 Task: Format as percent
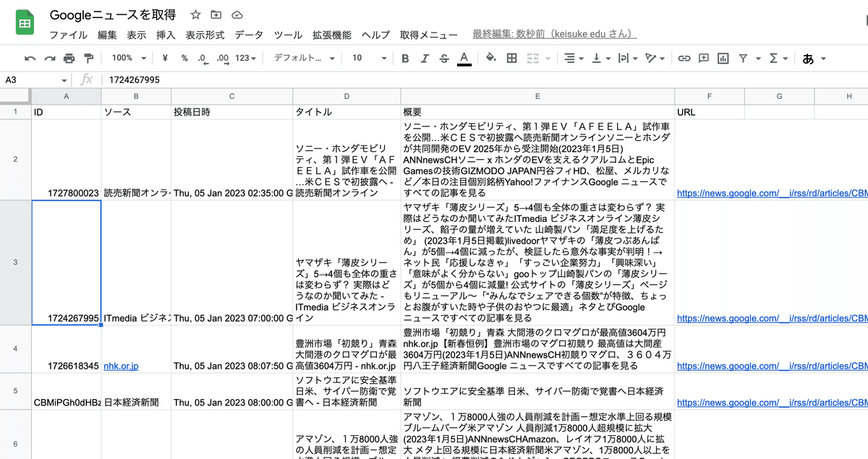coord(184,59)
